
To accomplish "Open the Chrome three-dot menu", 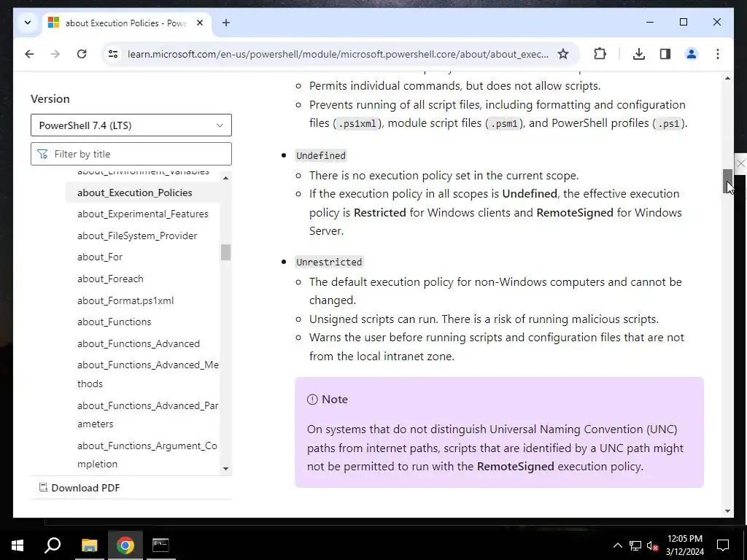I will (718, 54).
